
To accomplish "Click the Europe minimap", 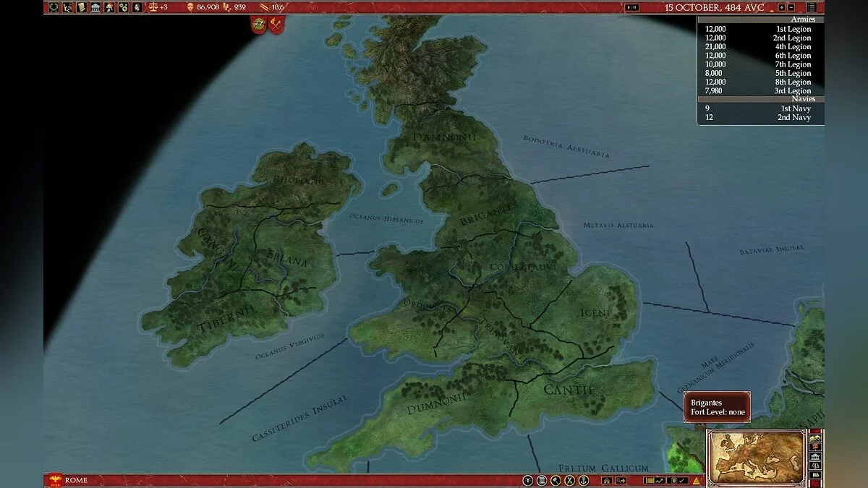I will [x=756, y=456].
